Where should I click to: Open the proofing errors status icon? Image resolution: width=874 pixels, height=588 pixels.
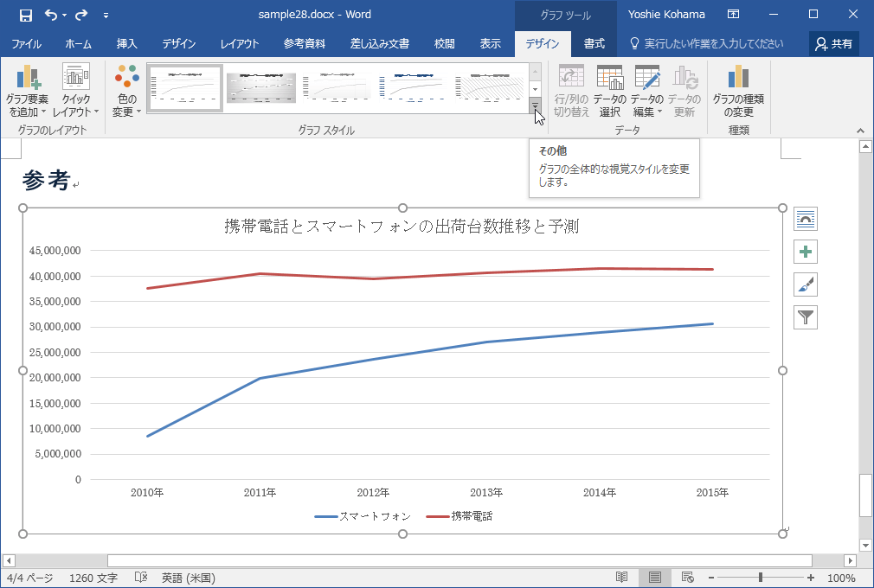point(141,578)
